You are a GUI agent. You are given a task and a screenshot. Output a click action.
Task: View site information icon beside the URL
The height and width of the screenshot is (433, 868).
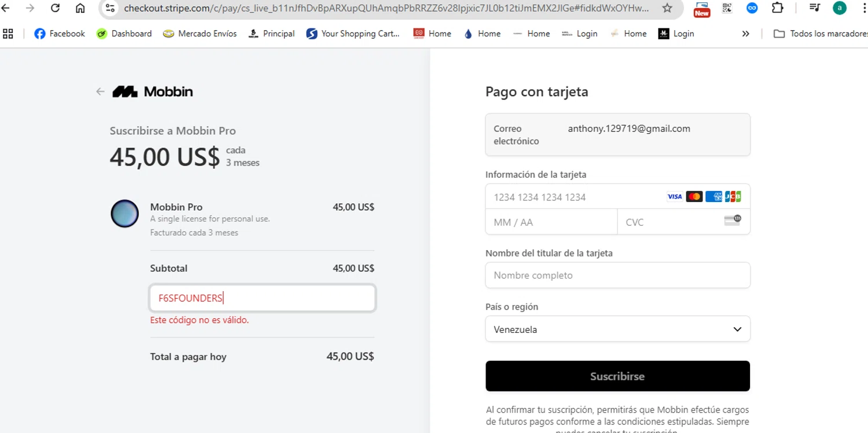(x=111, y=8)
